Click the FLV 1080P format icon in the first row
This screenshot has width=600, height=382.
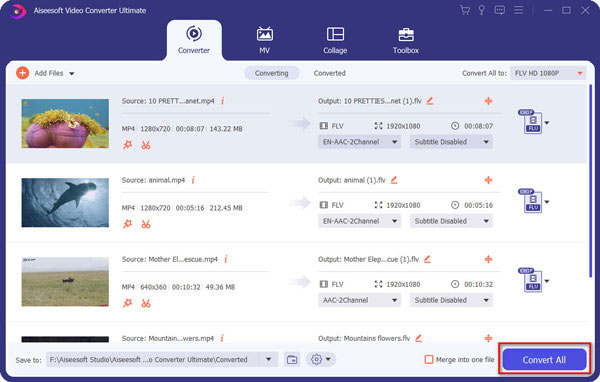tap(531, 122)
